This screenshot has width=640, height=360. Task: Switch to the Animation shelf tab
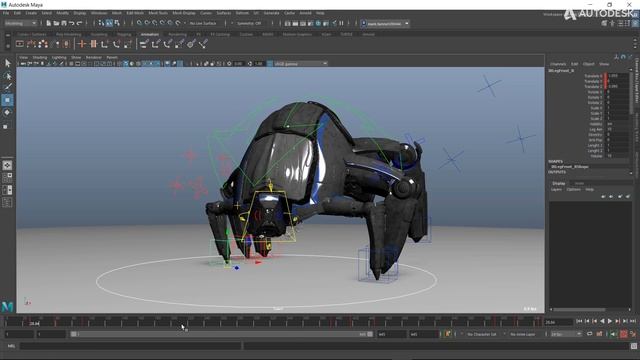pyautogui.click(x=149, y=35)
